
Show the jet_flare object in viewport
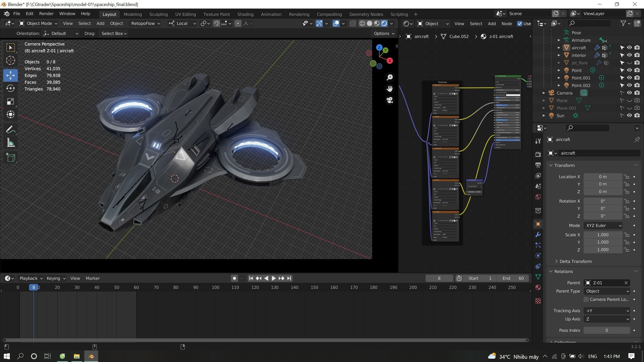coord(629,63)
